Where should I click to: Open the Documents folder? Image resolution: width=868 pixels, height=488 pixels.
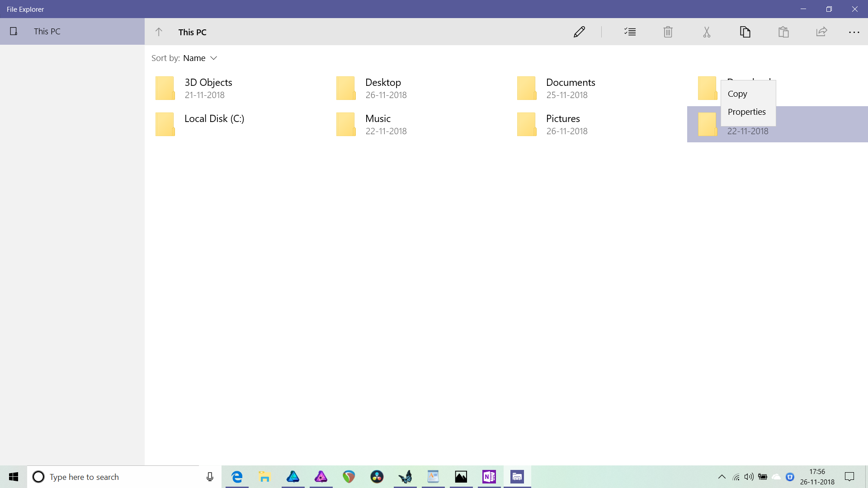coord(570,88)
